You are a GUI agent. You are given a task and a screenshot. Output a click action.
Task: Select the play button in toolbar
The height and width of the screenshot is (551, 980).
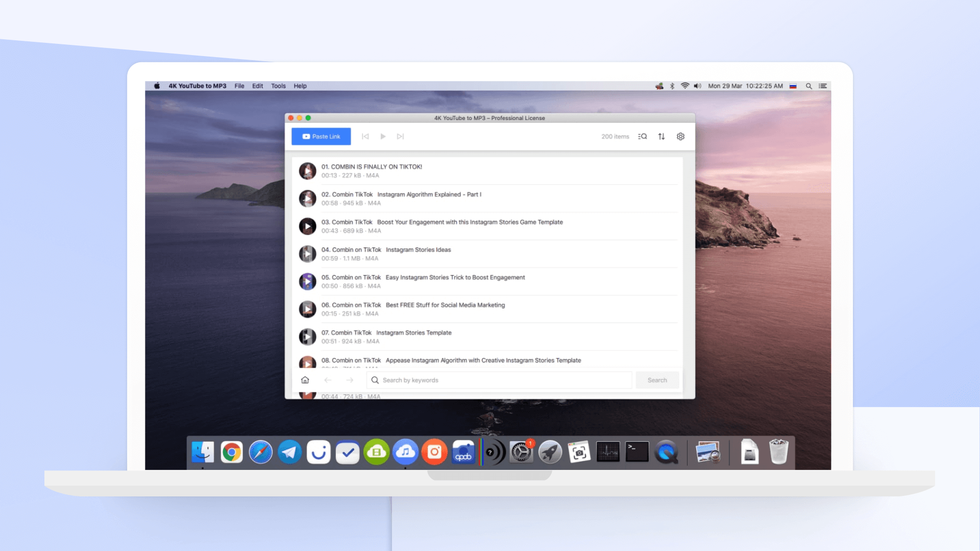(383, 137)
